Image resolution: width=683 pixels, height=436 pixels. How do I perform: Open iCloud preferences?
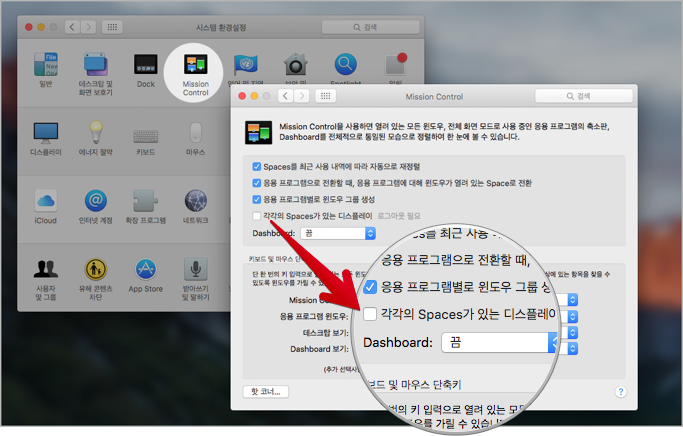[x=46, y=201]
